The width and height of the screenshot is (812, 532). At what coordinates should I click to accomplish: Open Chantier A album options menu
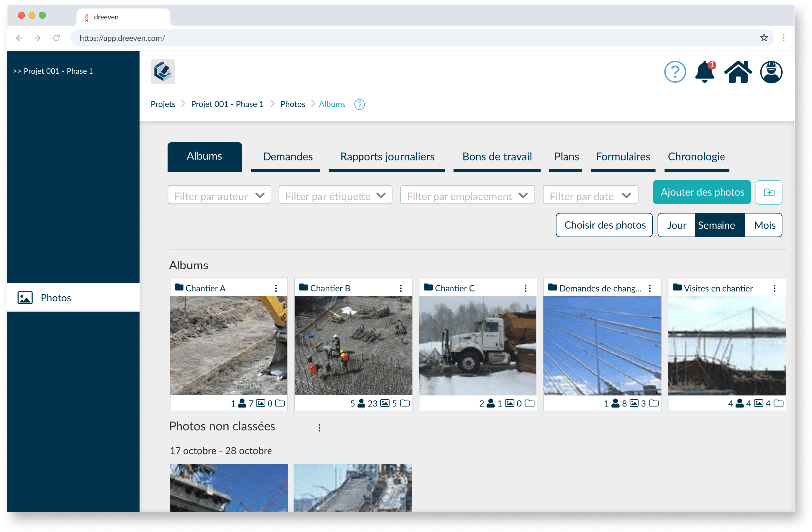276,288
